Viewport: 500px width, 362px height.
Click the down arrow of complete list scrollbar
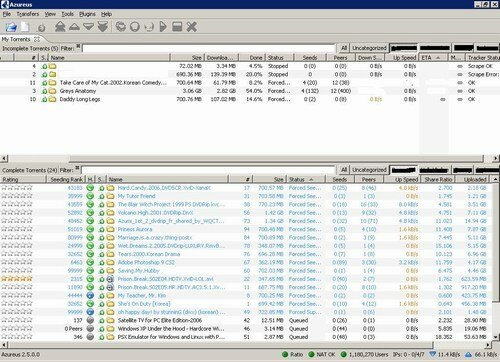pos(496,337)
